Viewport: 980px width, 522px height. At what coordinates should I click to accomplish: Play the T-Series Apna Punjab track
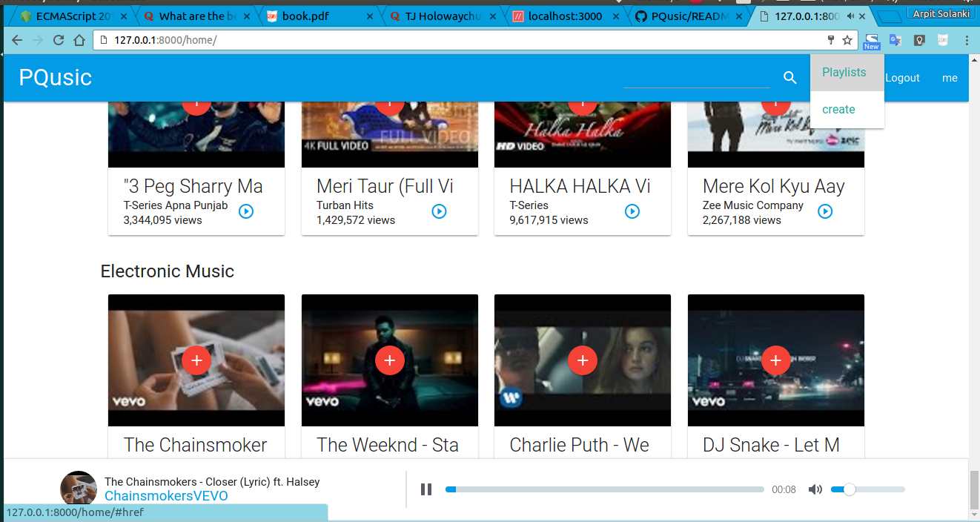click(246, 211)
